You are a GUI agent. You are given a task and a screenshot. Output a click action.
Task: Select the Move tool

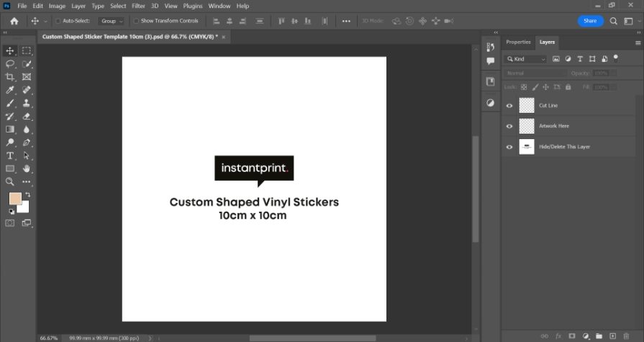(x=10, y=50)
